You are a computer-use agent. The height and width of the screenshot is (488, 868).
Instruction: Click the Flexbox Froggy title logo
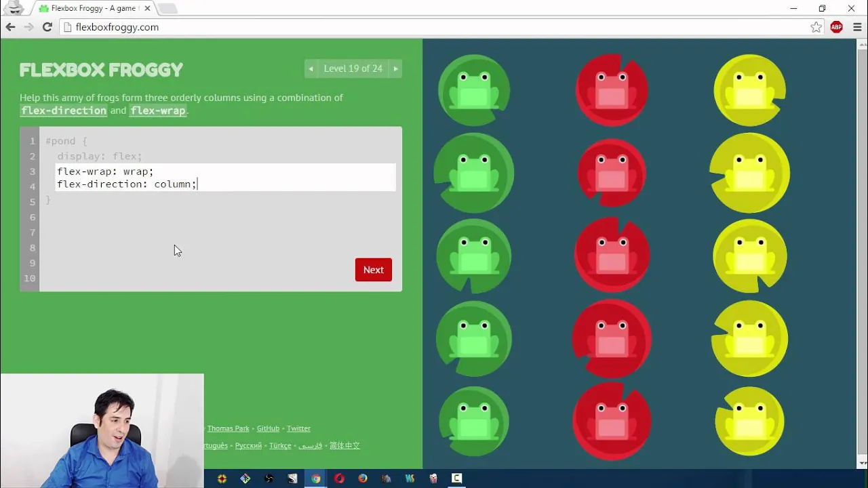101,70
